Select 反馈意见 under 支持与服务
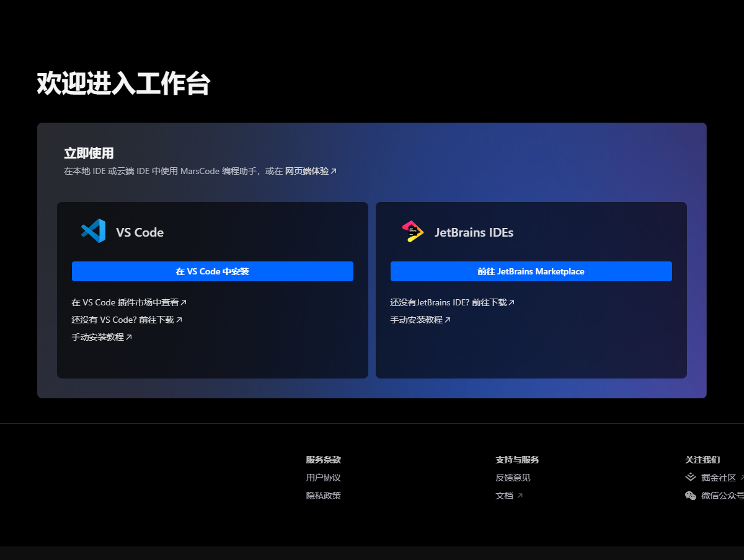 513,478
